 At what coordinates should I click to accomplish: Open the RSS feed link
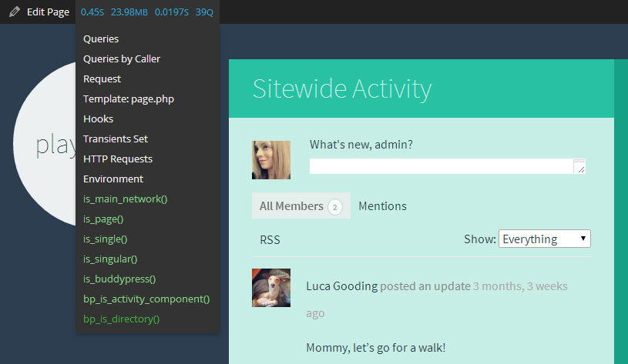click(270, 240)
